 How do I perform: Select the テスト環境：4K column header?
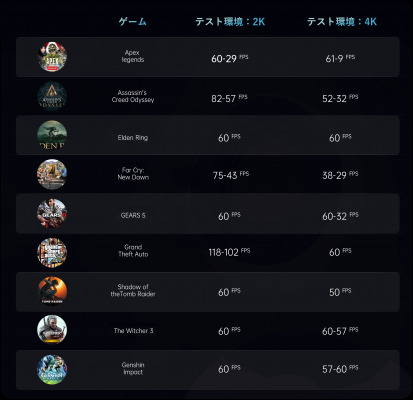(x=342, y=22)
